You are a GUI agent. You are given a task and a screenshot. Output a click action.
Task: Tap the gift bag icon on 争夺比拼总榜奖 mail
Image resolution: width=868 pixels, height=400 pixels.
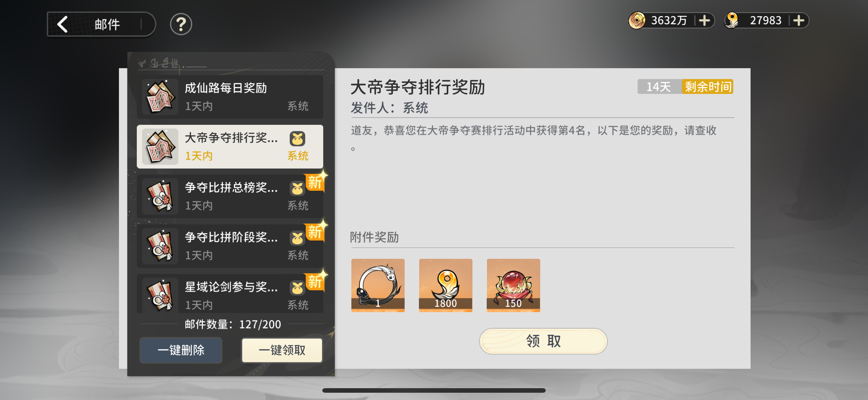tap(297, 188)
